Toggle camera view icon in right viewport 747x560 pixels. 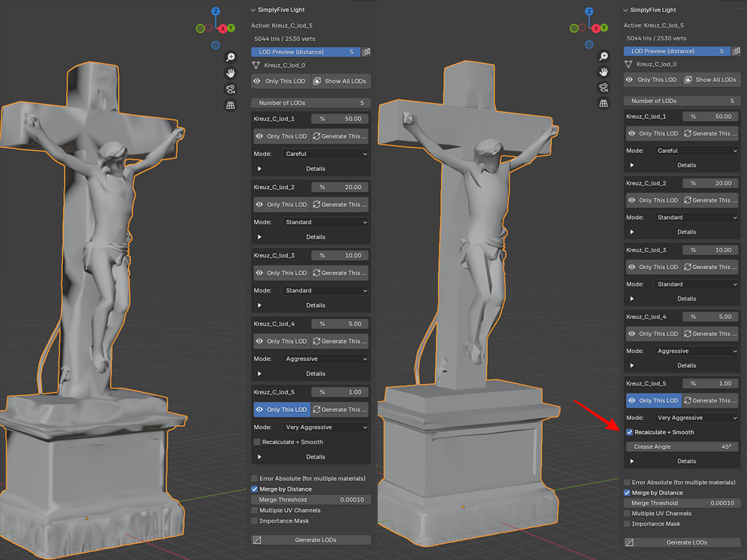603,87
